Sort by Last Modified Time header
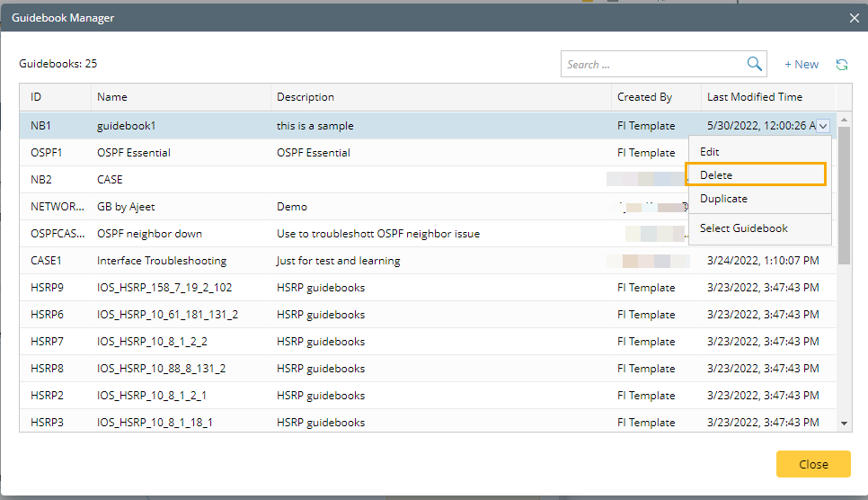 pos(755,97)
